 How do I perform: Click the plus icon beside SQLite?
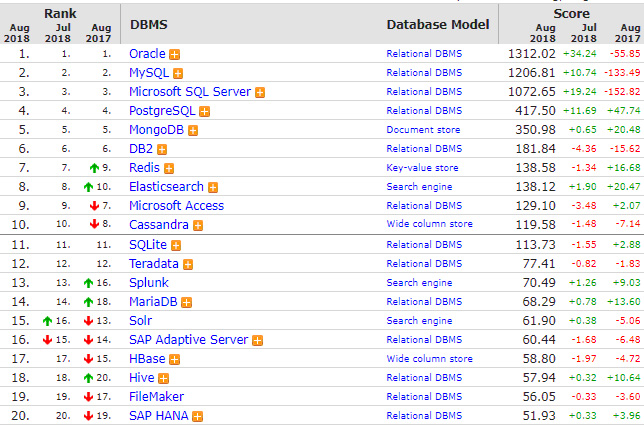coord(176,246)
